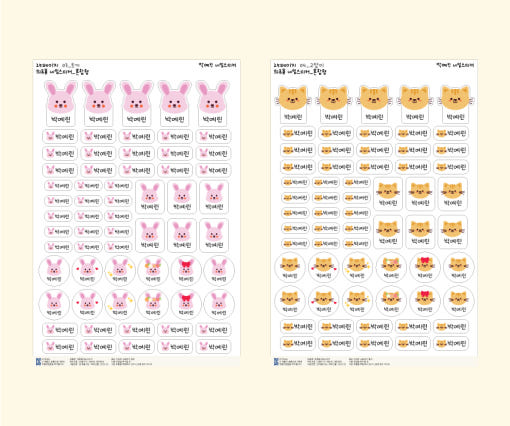Click the name sticker label at rabbit sheet top-right
510x426 pixels.
pyautogui.click(x=217, y=65)
